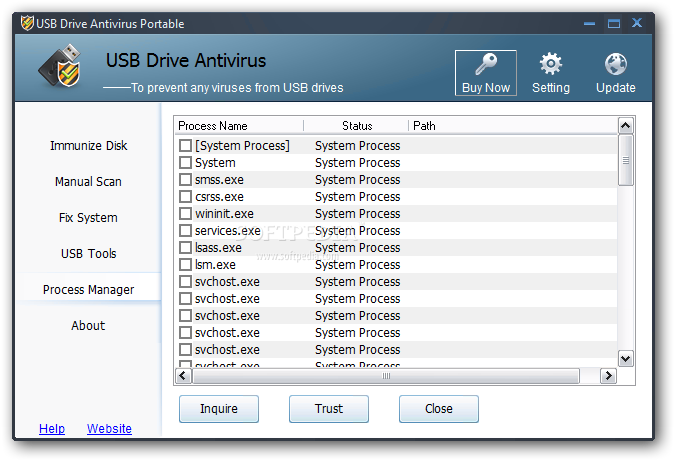This screenshot has height=461, width=675.
Task: Click the title bar shield icon
Action: click(27, 23)
